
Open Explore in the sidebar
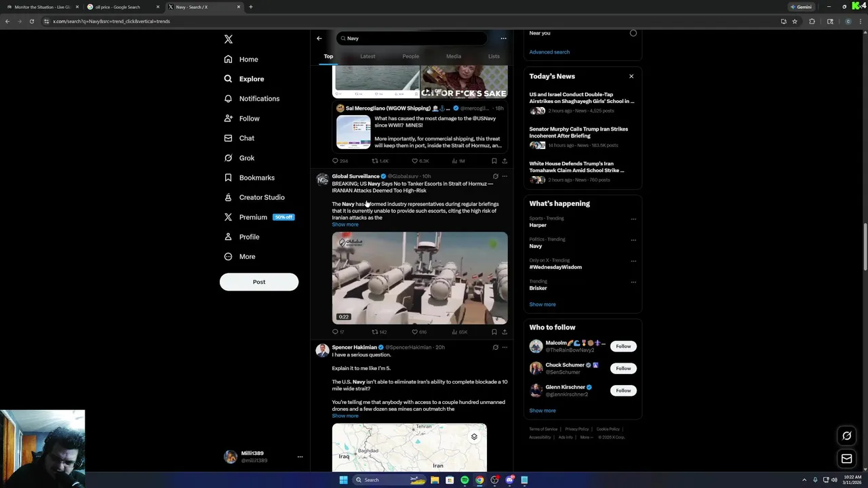[244, 79]
